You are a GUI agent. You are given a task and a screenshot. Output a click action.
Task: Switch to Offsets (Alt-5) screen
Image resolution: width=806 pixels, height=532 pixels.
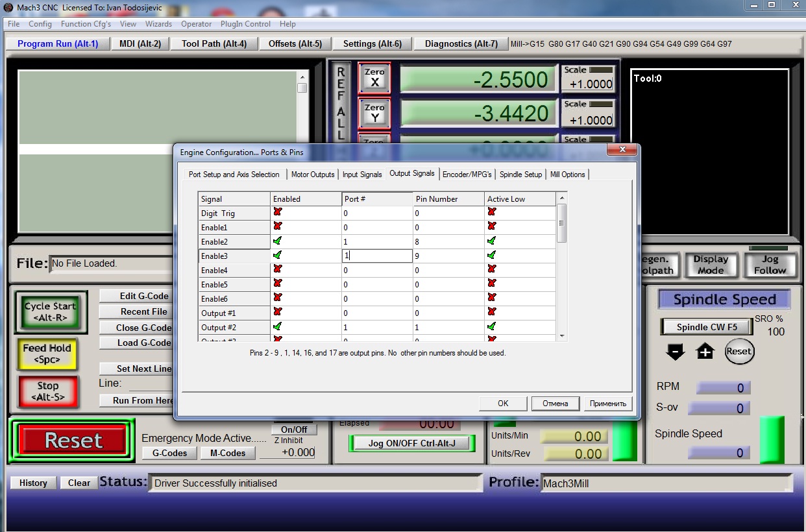tap(295, 43)
